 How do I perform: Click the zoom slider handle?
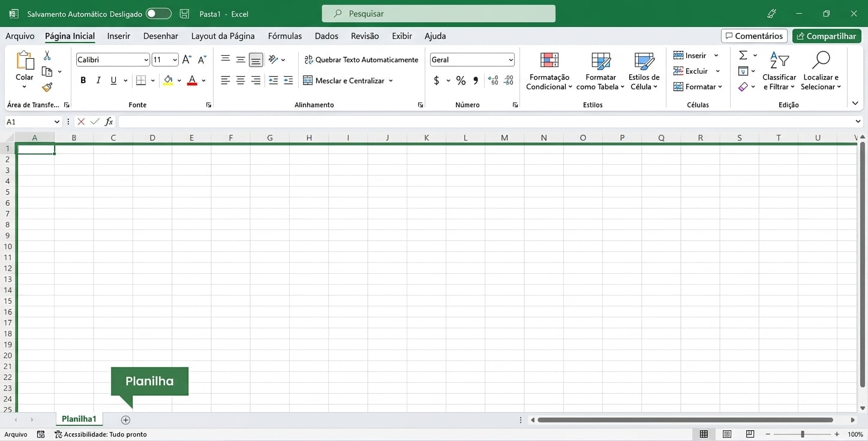point(802,434)
